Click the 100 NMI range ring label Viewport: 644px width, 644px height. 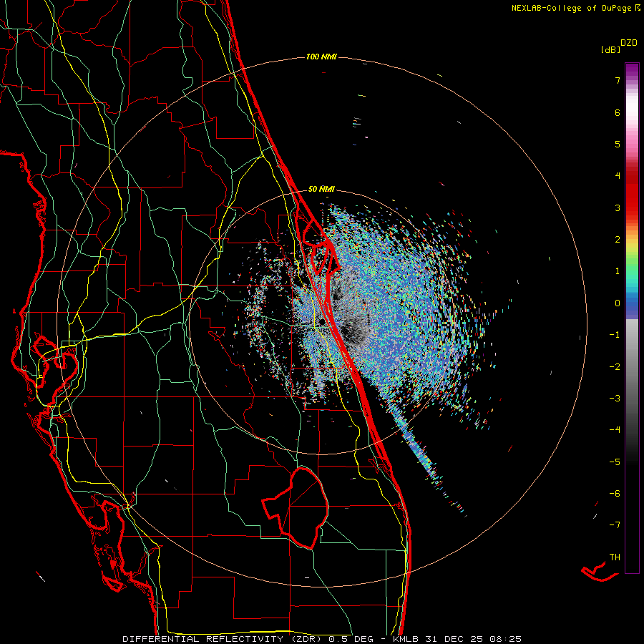321,57
